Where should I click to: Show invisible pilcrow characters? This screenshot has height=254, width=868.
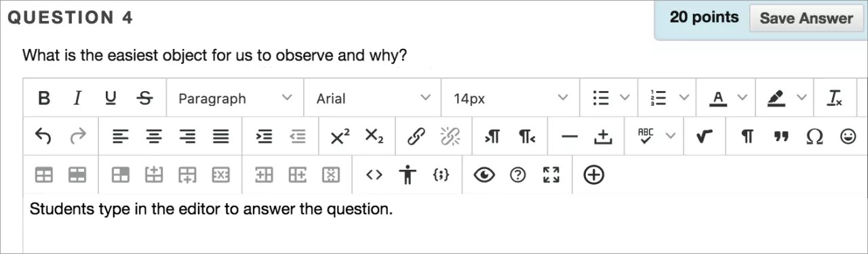coord(747,137)
